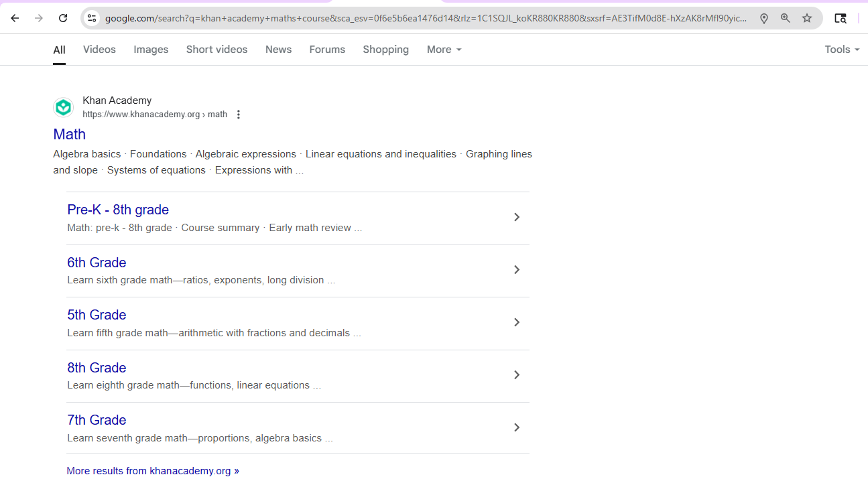868x489 pixels.
Task: Bookmark this page with the star icon
Action: pos(807,18)
